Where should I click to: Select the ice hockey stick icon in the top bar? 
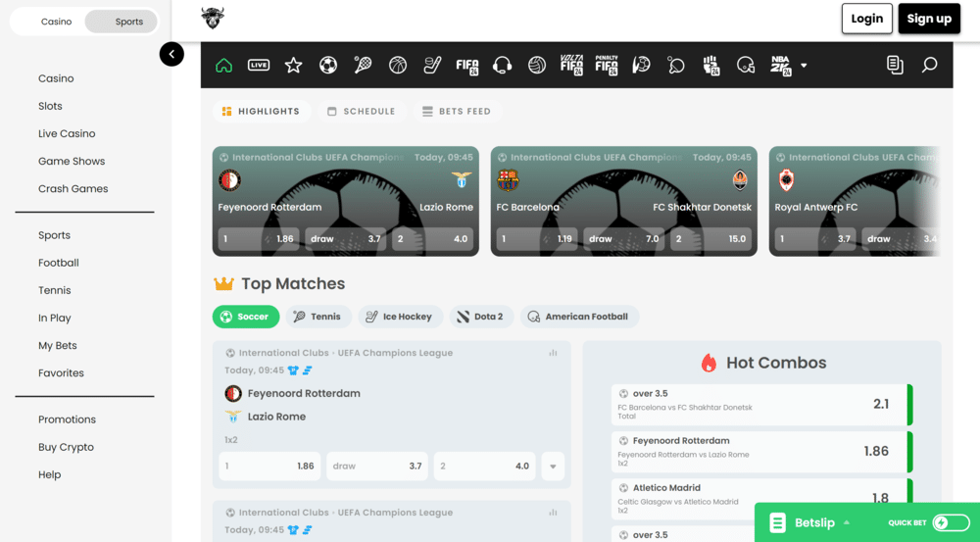[432, 65]
